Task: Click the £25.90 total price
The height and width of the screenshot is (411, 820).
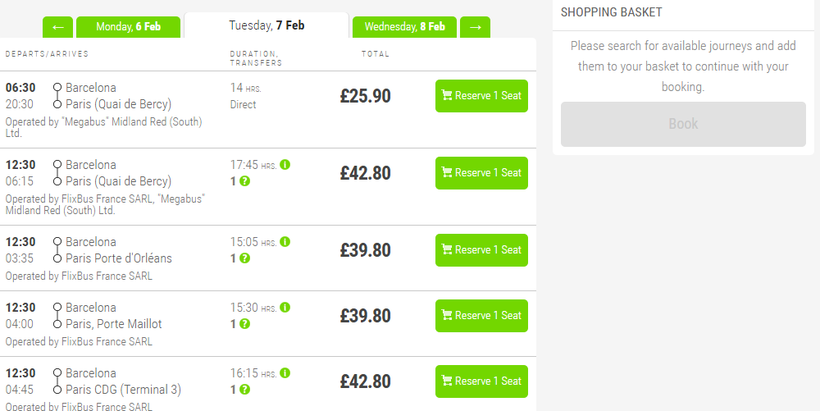Action: pos(365,96)
